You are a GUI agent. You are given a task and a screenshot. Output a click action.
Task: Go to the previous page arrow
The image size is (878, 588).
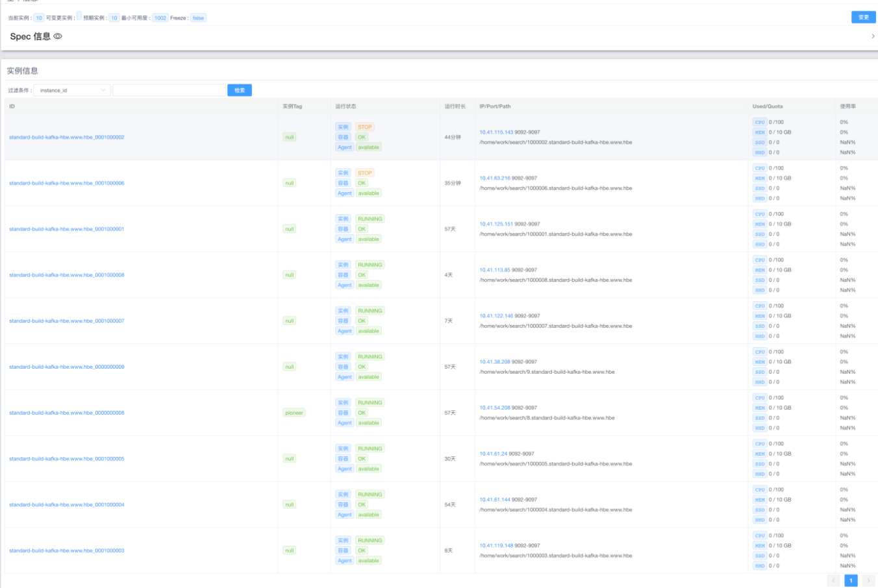[x=834, y=580]
